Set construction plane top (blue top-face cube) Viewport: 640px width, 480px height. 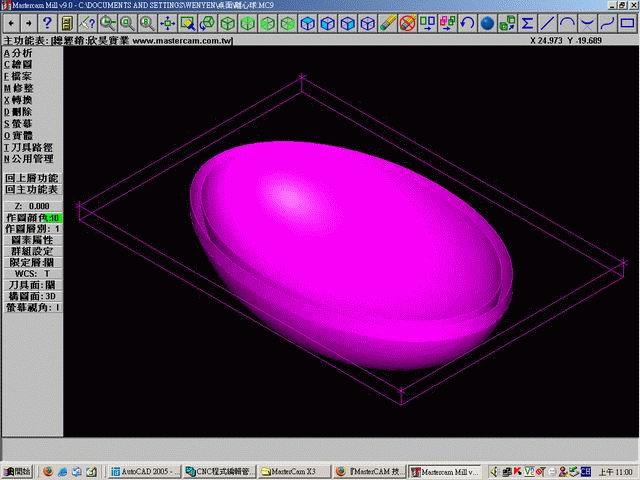click(307, 23)
